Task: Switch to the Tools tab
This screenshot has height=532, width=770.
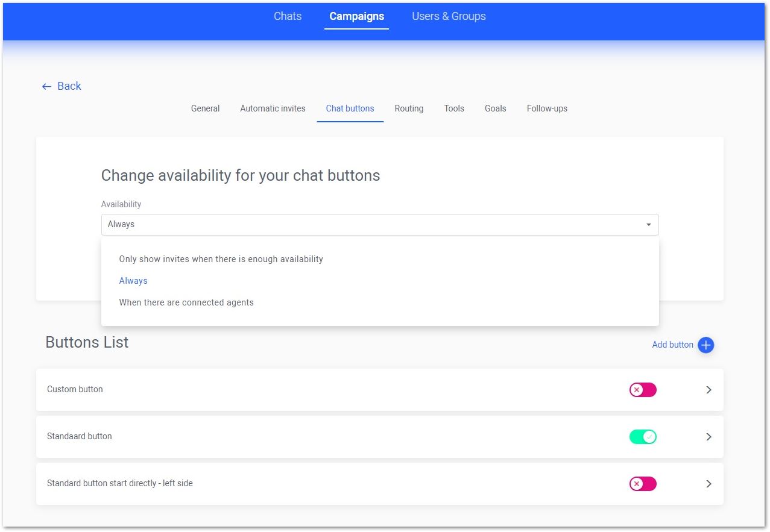Action: click(x=454, y=108)
